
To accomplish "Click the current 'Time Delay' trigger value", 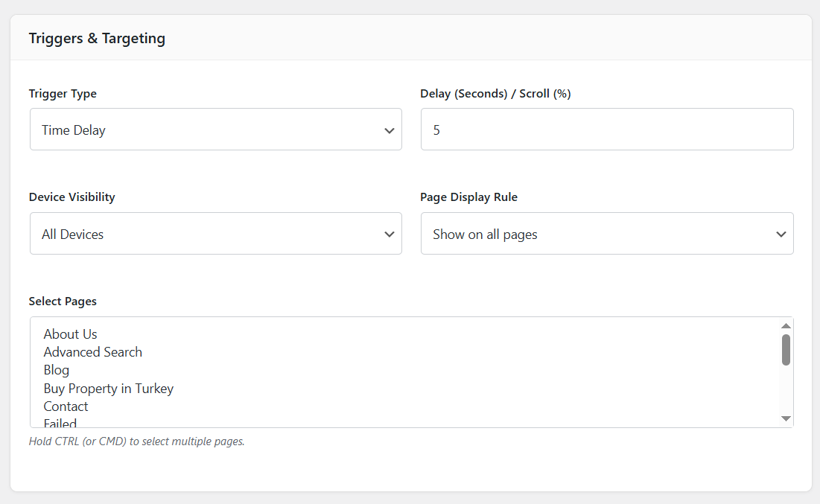I will point(73,129).
